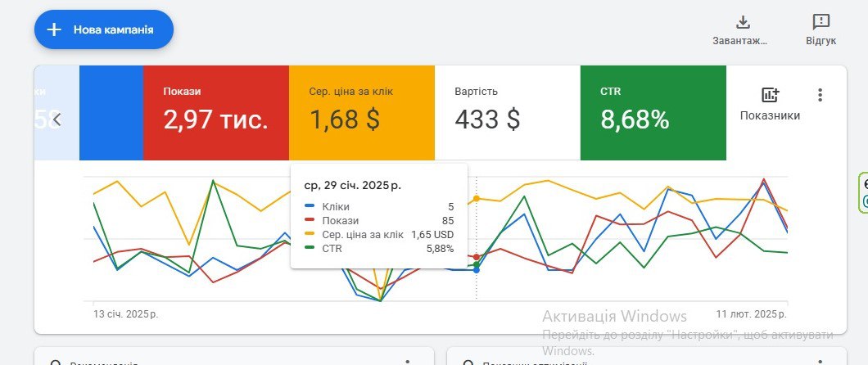This screenshot has width=868, height=365.
Task: Click the green-outlined widget at right edge
Action: click(x=864, y=192)
